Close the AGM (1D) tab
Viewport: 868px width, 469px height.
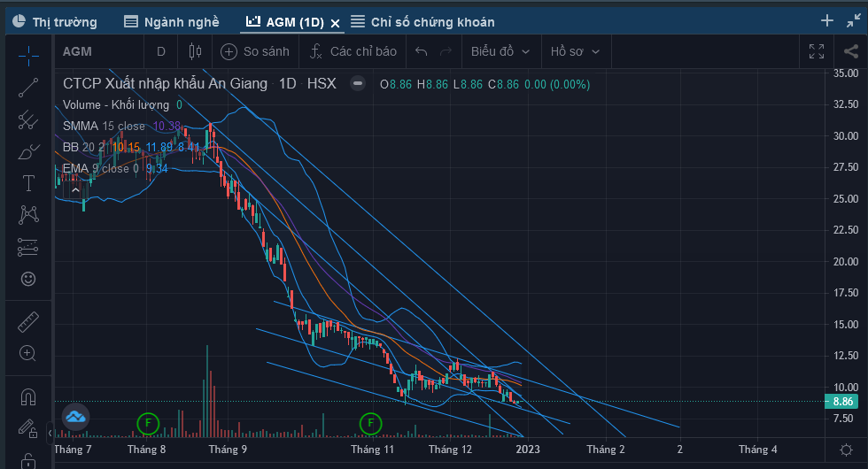coord(335,23)
